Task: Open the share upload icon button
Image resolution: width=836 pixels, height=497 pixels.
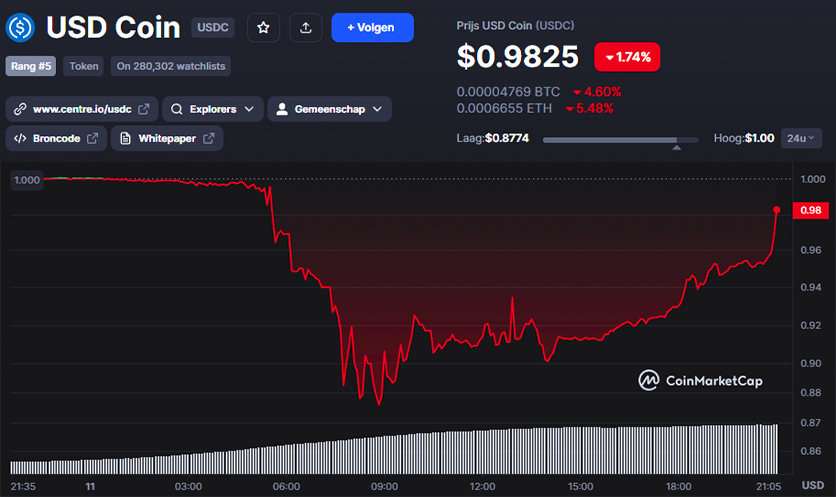Action: click(306, 28)
